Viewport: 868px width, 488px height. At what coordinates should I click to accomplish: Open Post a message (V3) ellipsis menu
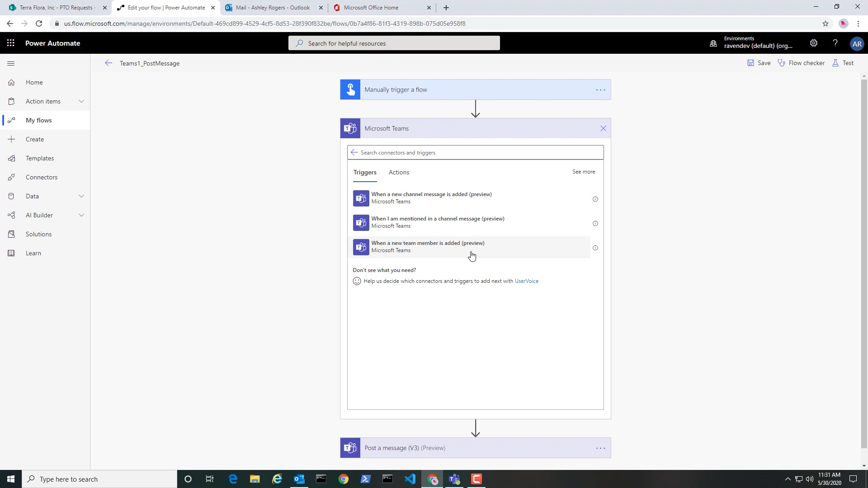600,448
